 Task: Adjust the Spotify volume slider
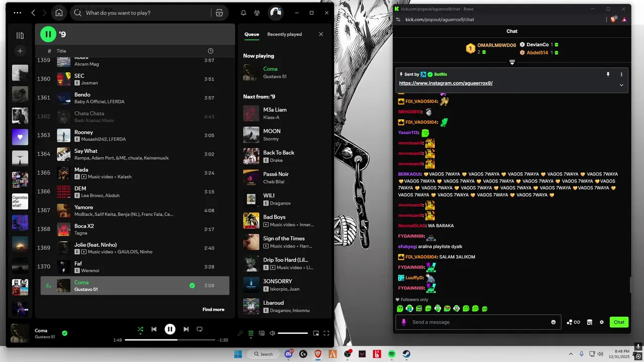coord(293,333)
